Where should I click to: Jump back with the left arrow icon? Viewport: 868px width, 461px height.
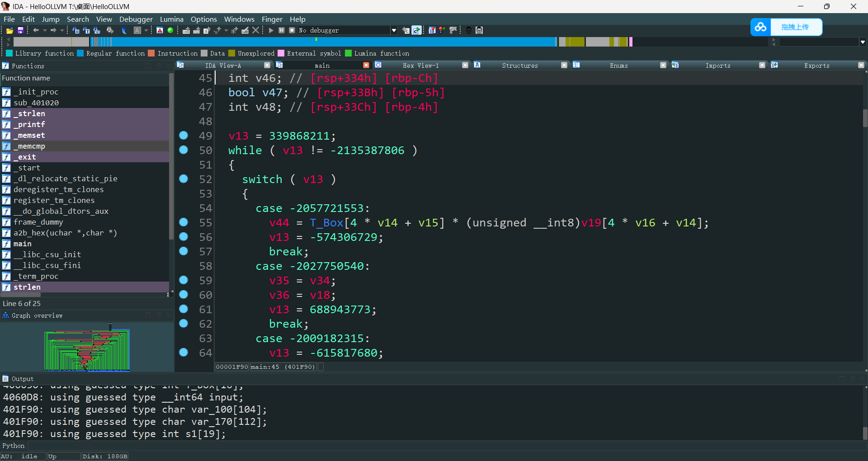point(36,30)
